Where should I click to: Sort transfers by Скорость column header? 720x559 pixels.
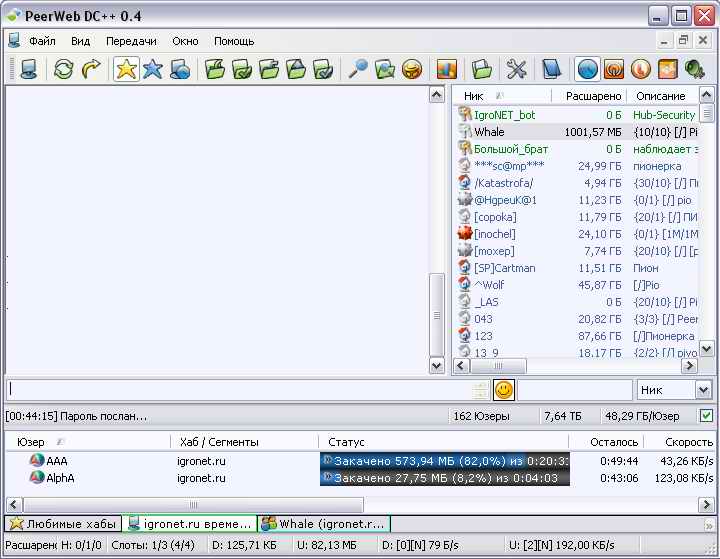[680, 442]
